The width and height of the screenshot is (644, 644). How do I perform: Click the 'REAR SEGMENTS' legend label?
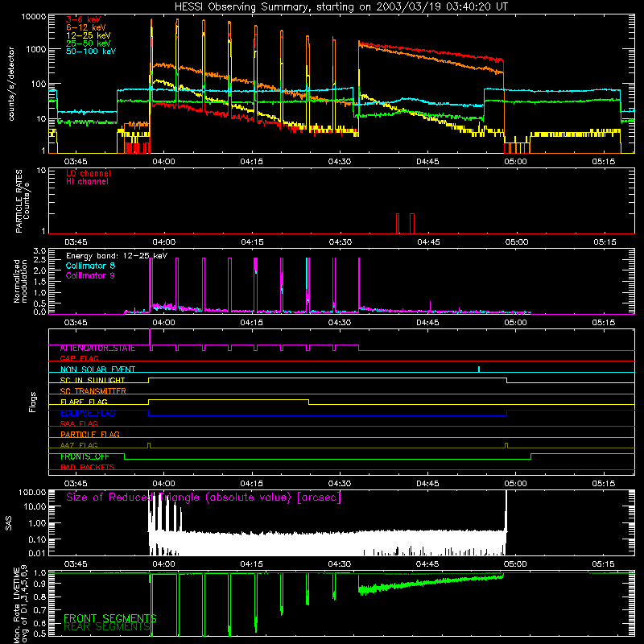[107, 626]
